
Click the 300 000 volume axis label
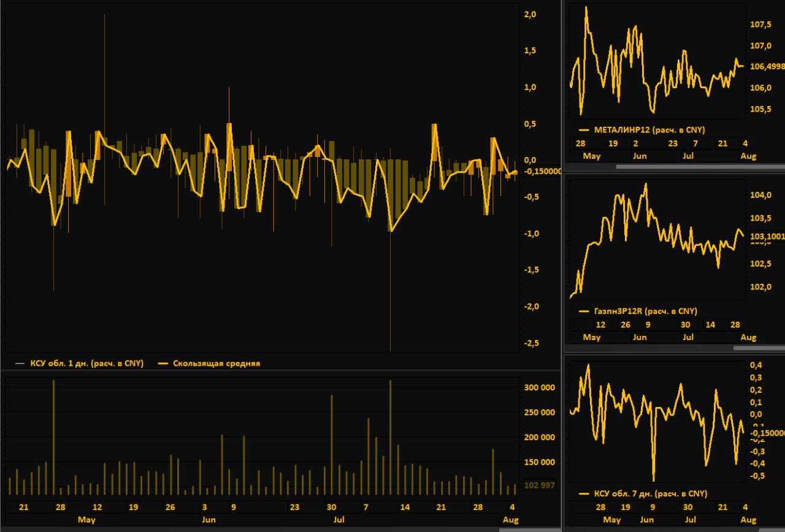[x=540, y=388]
